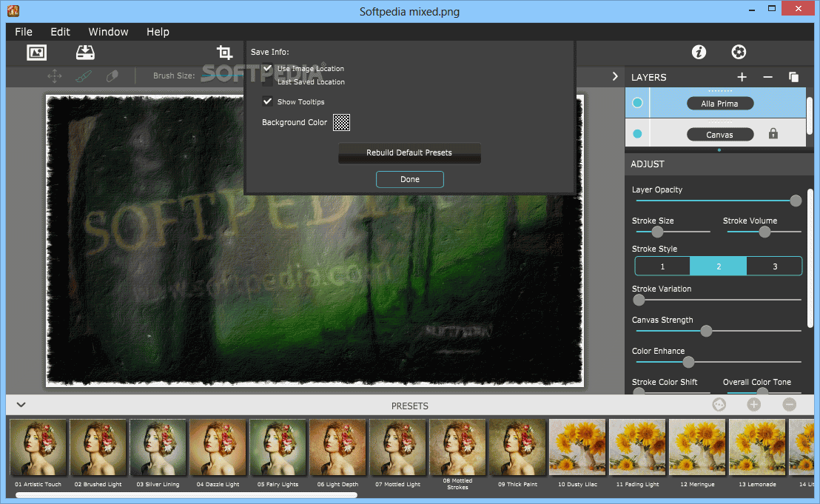Apply the 05 Fairy Lights preset
This screenshot has width=820, height=504.
278,448
